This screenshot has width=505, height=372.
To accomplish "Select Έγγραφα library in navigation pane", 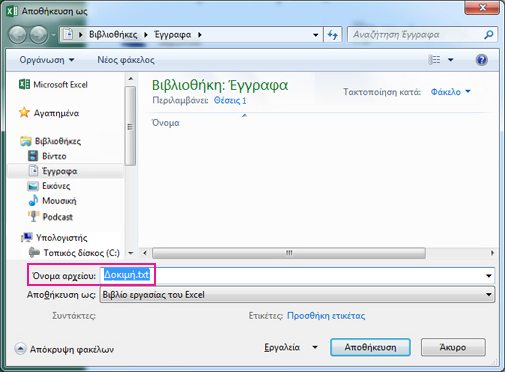I will click(x=60, y=171).
